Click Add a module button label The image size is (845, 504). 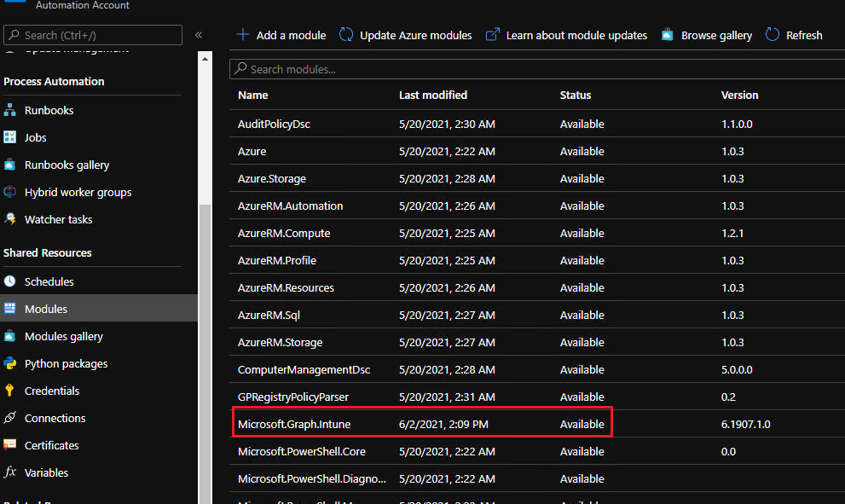pos(291,35)
